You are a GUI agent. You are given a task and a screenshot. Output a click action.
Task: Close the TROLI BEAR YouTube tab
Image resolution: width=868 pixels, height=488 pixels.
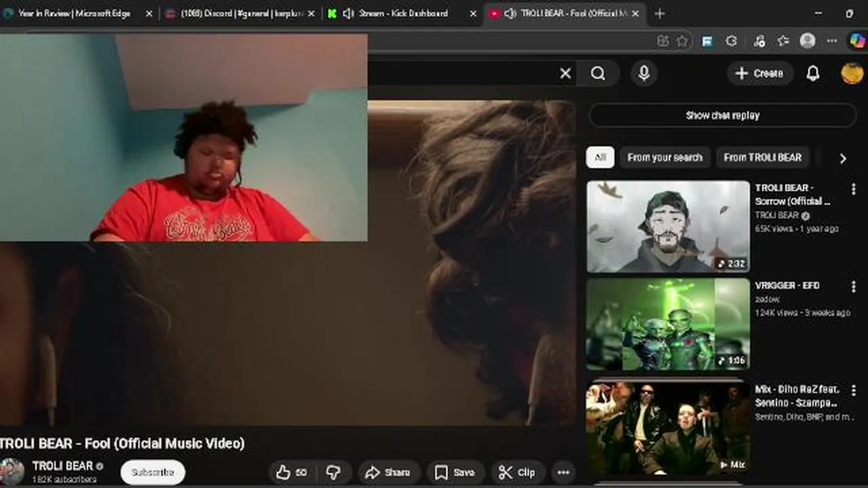(x=635, y=14)
